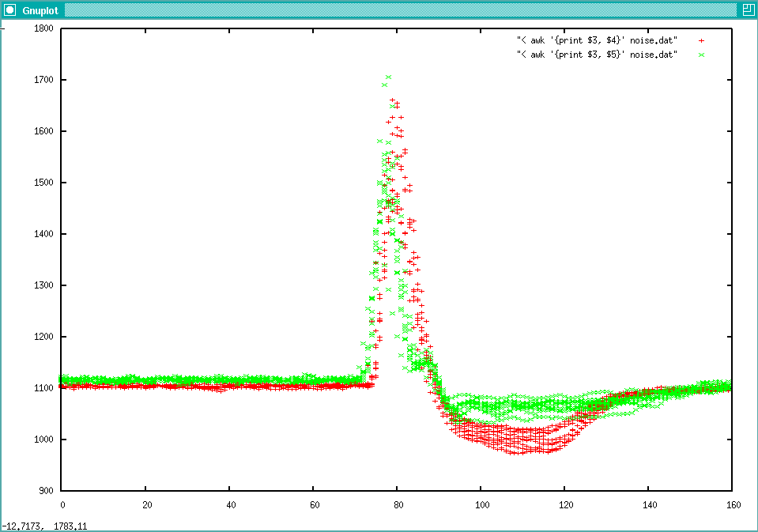758x532 pixels.
Task: Click the 40 label on the x-axis
Action: 231,505
